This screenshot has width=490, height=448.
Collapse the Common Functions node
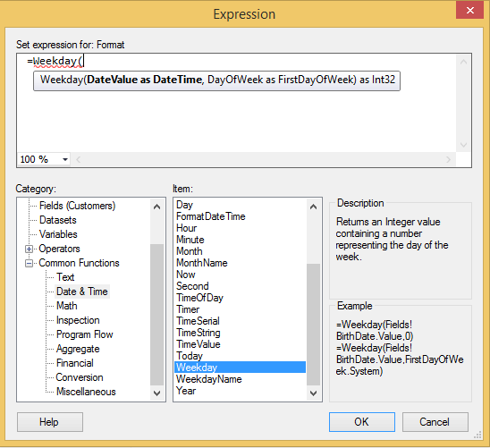point(30,264)
